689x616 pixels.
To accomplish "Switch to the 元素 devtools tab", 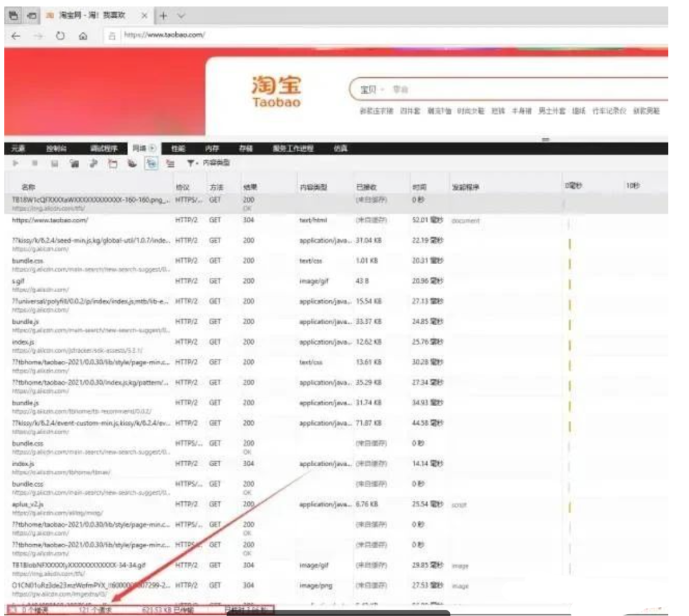I will point(18,149).
